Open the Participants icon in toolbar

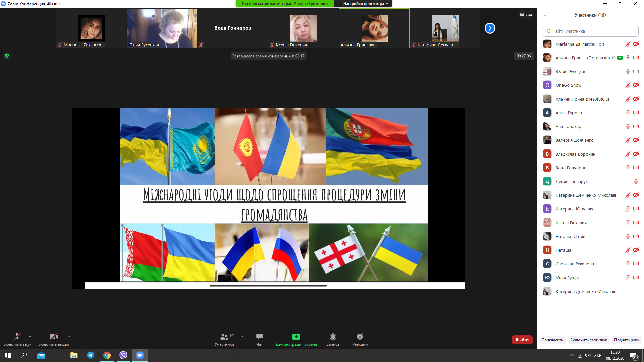(224, 337)
